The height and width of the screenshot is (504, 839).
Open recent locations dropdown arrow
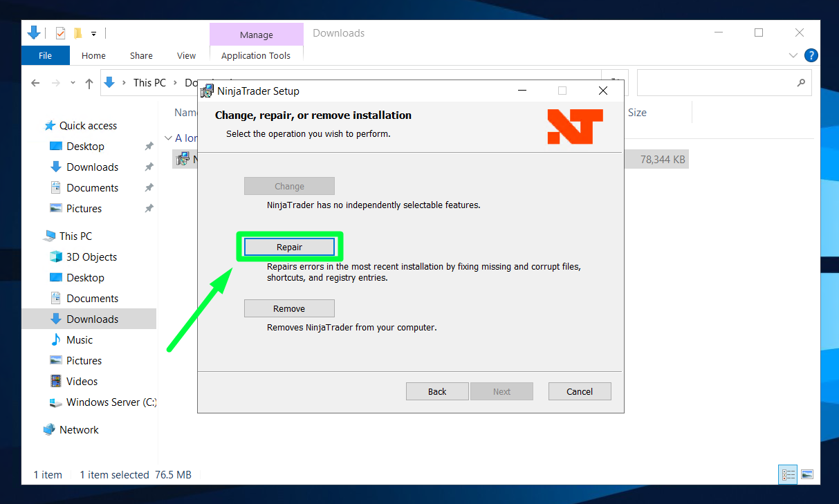tap(73, 83)
